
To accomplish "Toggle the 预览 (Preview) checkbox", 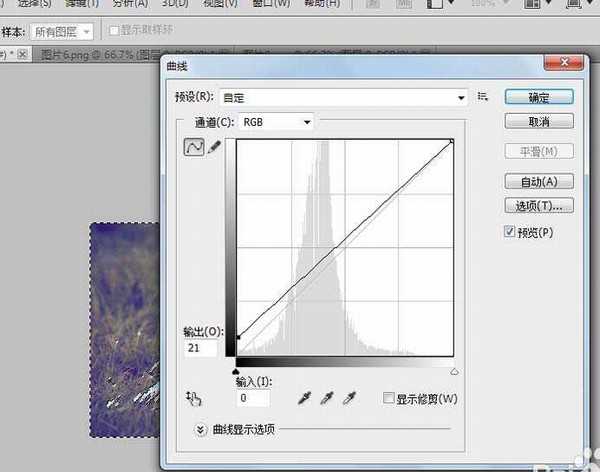I will (x=511, y=232).
